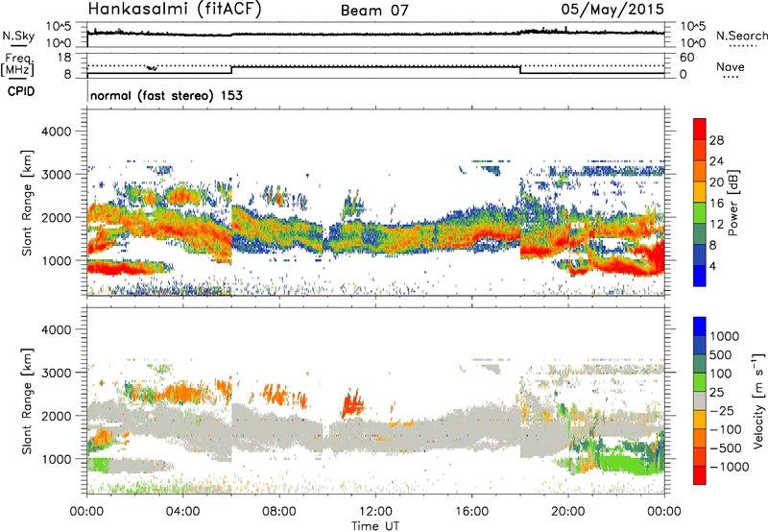768x532 pixels.
Task: Click the N.Sky legend label
Action: pos(18,36)
